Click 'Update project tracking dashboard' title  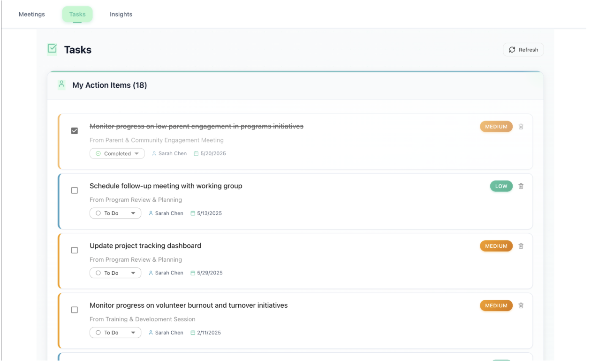[145, 245]
